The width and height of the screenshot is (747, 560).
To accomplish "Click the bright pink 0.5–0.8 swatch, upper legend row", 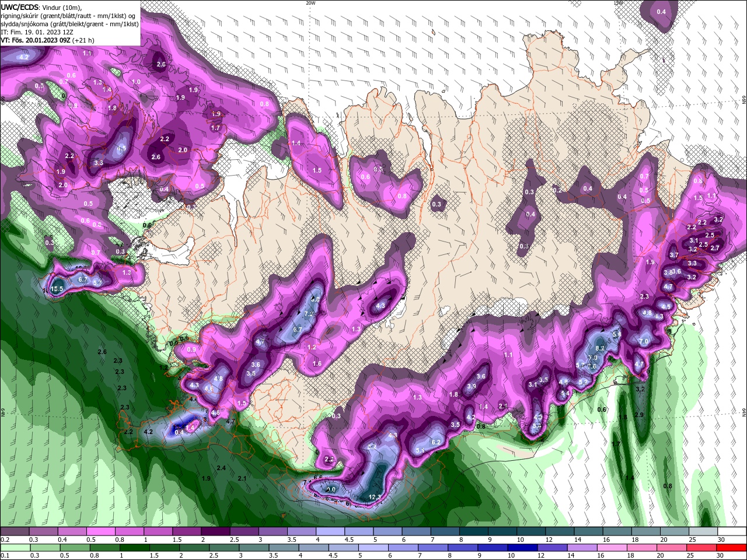I will [x=100, y=531].
